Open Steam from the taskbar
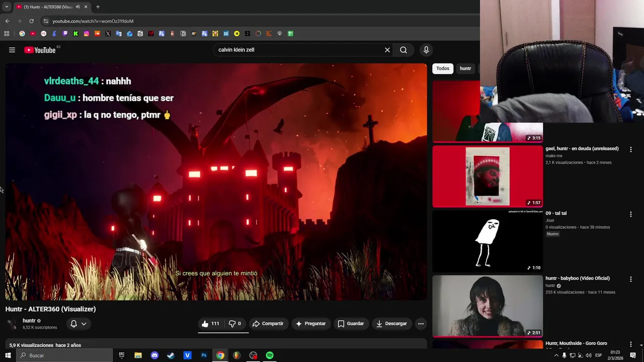 click(171, 355)
